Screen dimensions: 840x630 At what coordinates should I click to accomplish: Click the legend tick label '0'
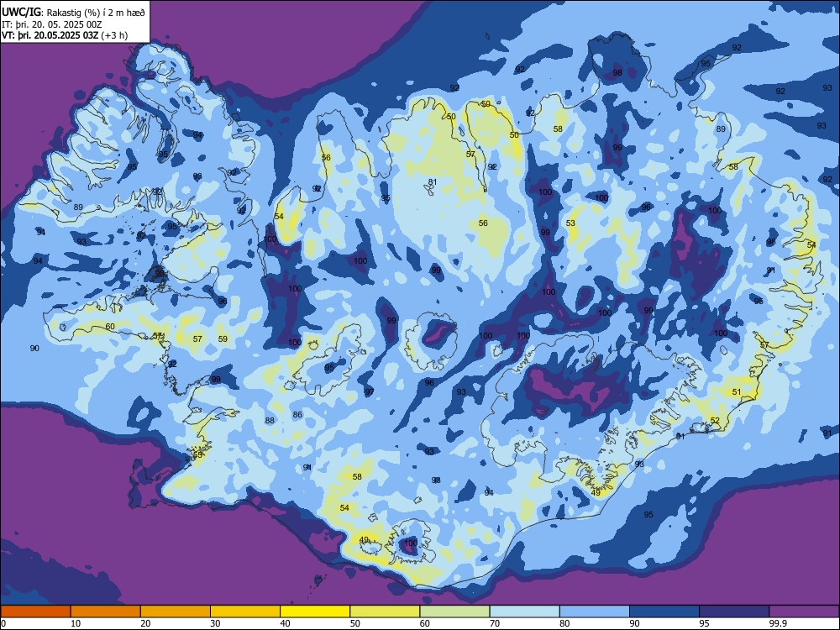click(x=3, y=623)
